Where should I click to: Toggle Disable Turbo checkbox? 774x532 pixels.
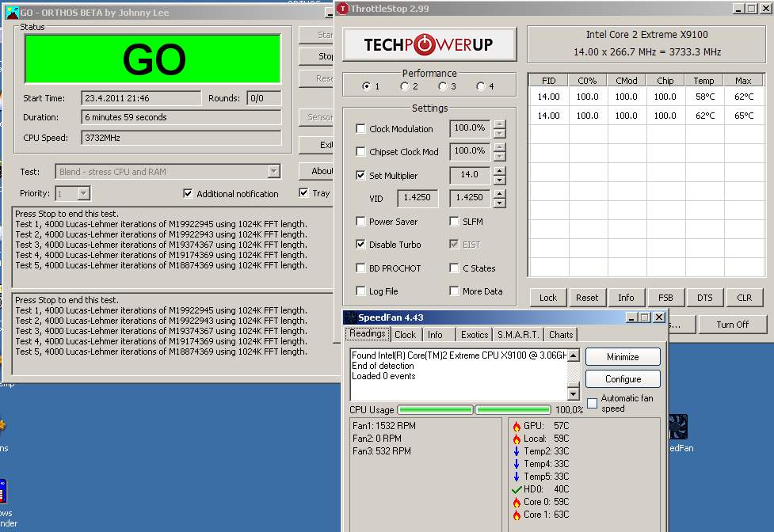[360, 245]
